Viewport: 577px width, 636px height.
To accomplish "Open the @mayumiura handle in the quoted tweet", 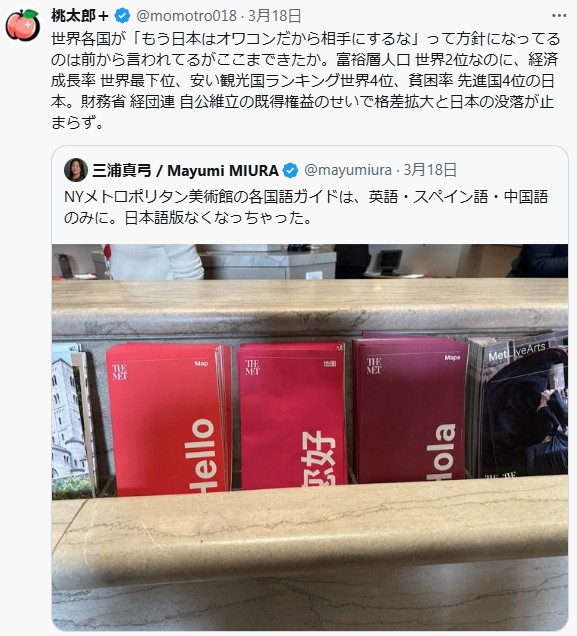I will click(348, 170).
